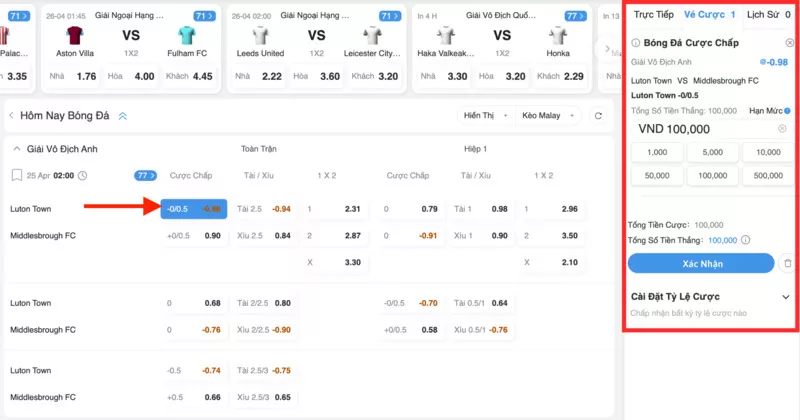Select the Vé Cược tab
Image resolution: width=800 pixels, height=420 pixels.
pyautogui.click(x=710, y=15)
